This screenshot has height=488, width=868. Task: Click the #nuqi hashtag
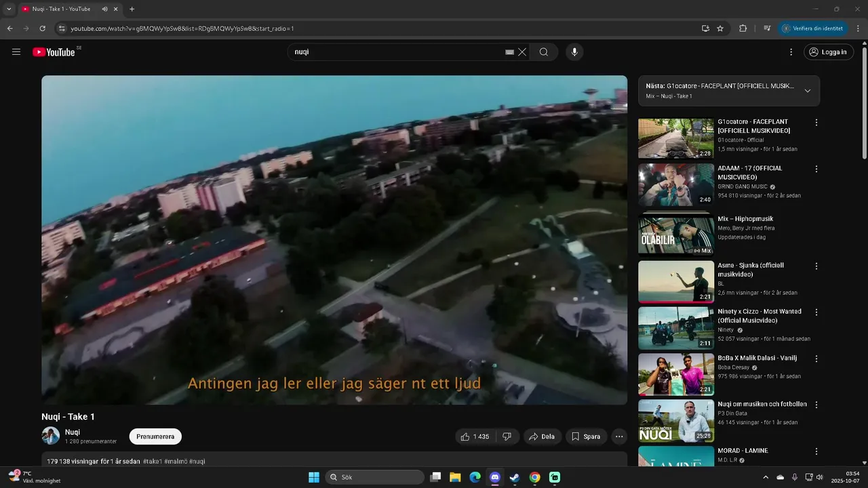[197, 462]
